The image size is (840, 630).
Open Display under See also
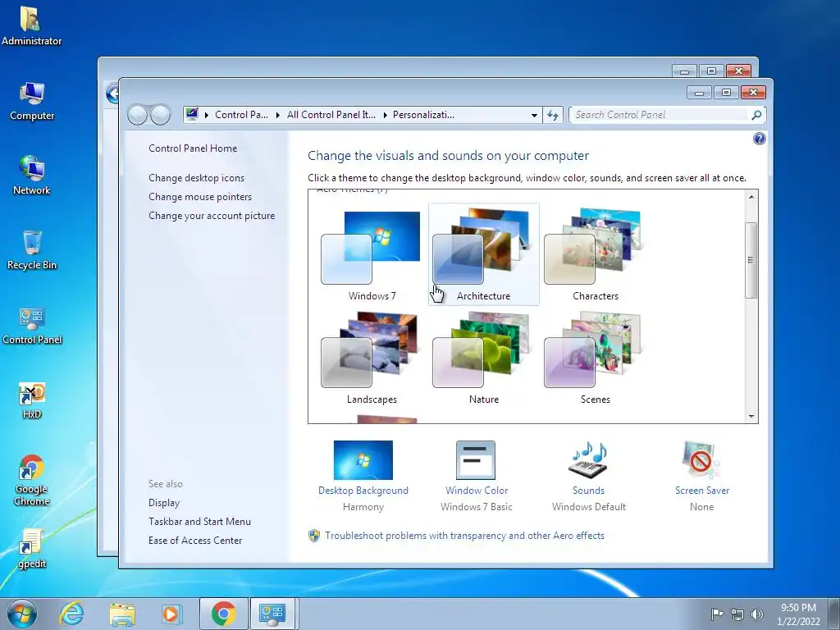coord(164,503)
